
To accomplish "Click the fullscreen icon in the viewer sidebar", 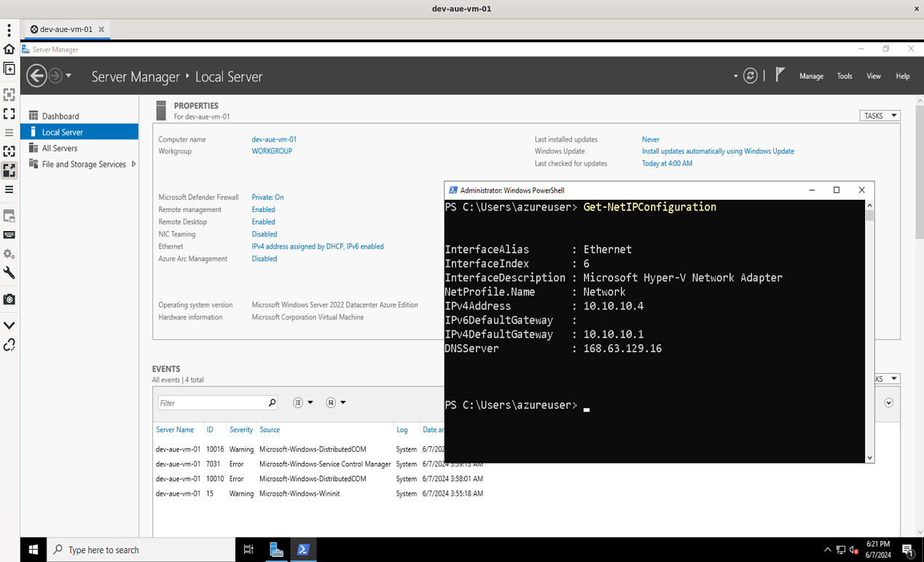I will coord(9,114).
